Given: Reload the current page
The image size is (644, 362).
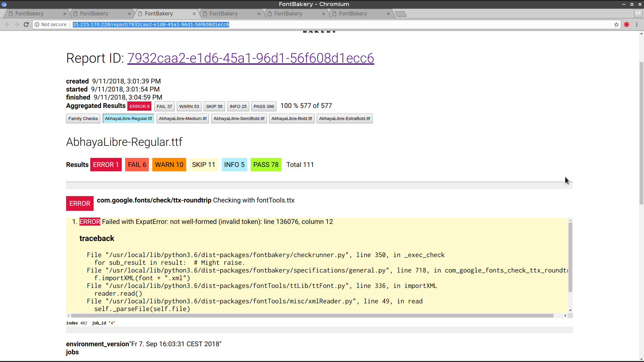Looking at the screenshot, I should coord(26,24).
